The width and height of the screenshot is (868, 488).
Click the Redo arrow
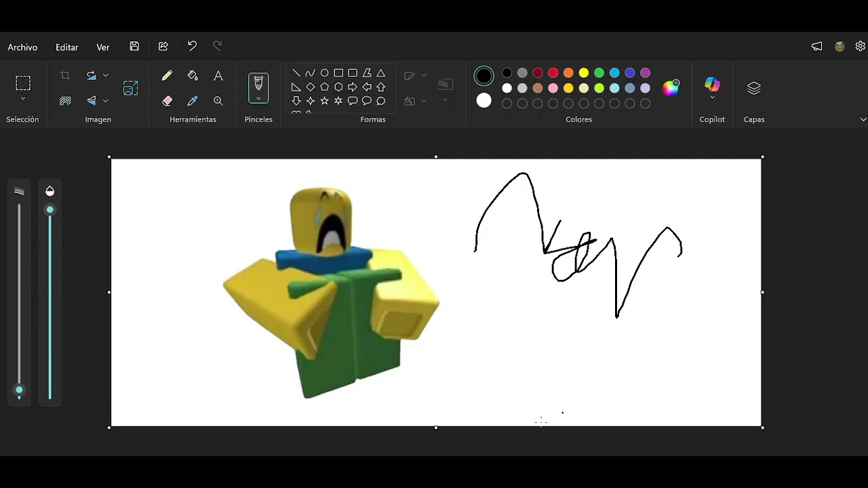click(x=218, y=46)
